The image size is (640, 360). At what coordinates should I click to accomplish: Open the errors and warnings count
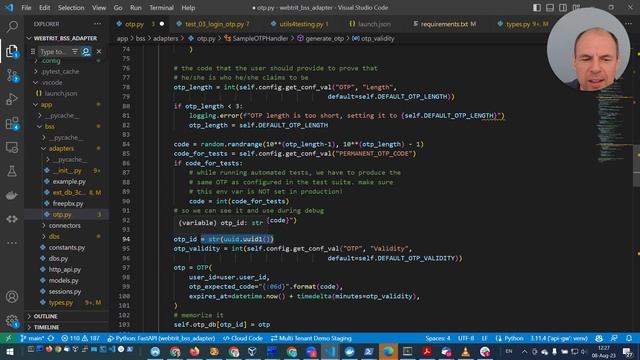point(80,338)
